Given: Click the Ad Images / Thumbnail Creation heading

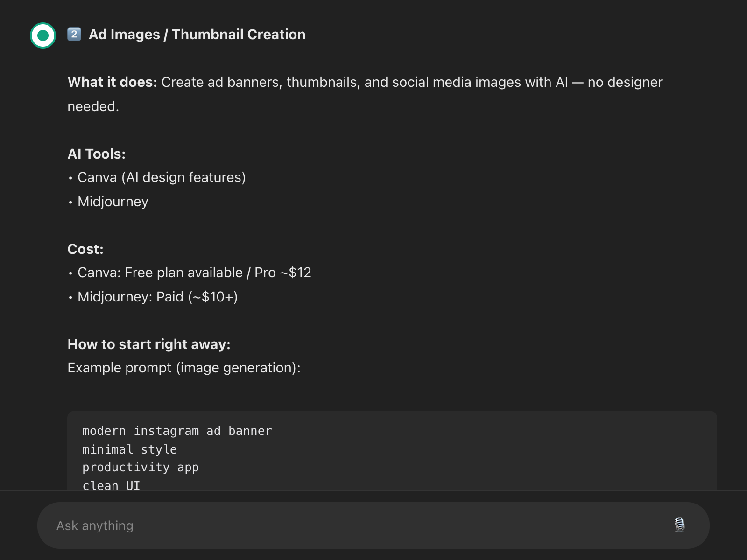Looking at the screenshot, I should [x=197, y=35].
